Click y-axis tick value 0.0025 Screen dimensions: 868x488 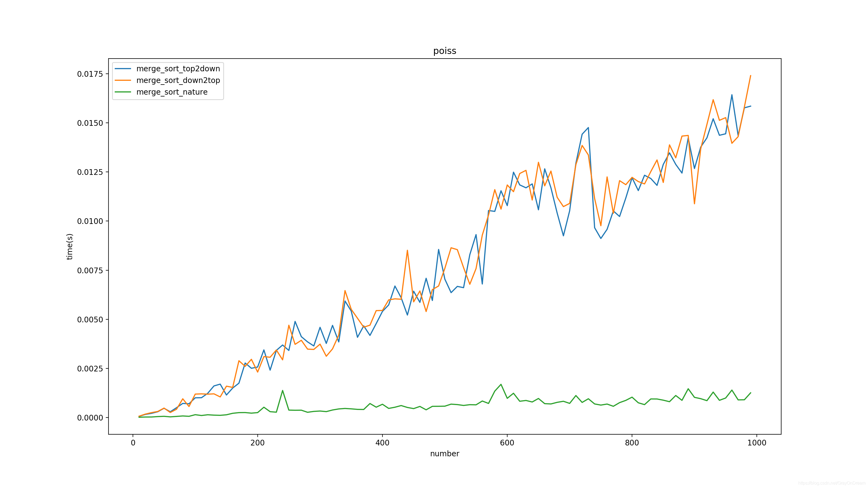[90, 369]
